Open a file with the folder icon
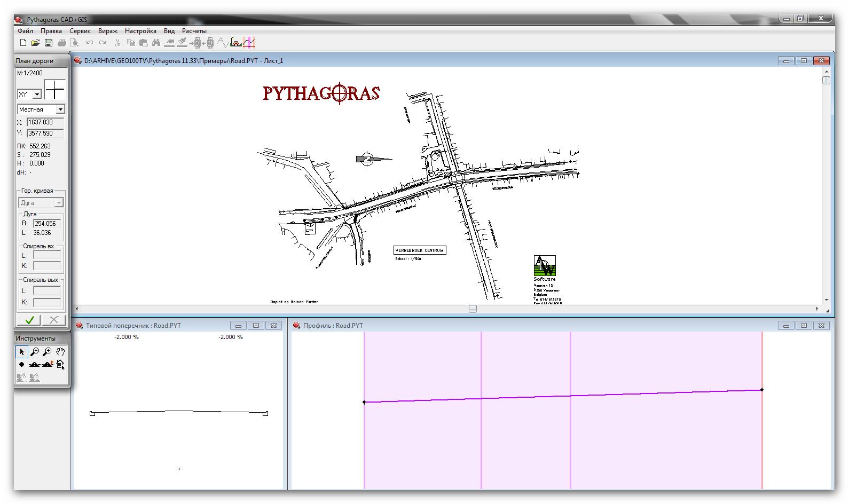 point(35,43)
